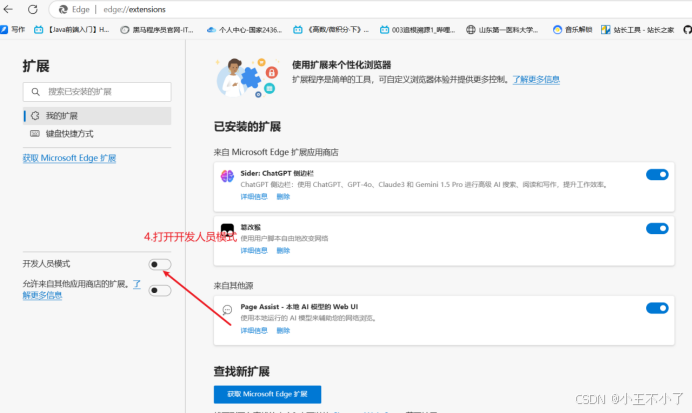Click the 已安装的扩展 heading
Image resolution: width=692 pixels, height=413 pixels.
[247, 127]
